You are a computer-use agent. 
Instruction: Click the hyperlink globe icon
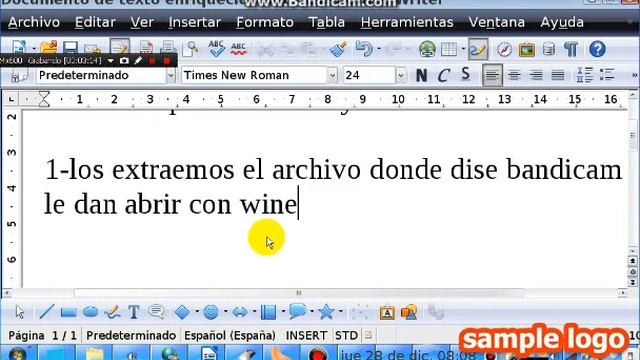point(427,49)
